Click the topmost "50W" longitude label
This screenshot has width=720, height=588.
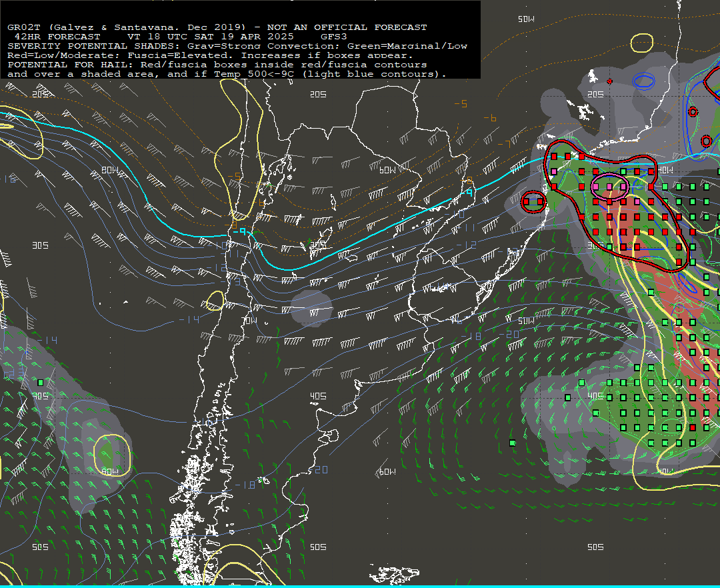526,19
